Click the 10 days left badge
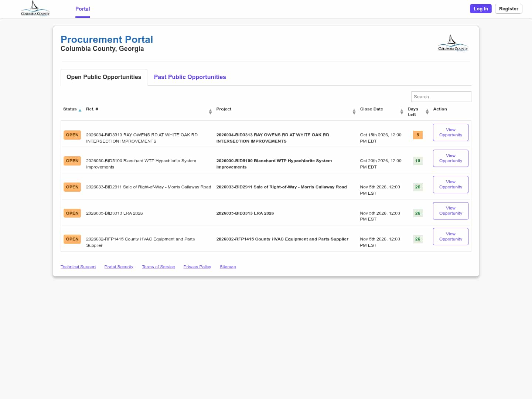Screen dimensions: 532x399 coord(418,161)
